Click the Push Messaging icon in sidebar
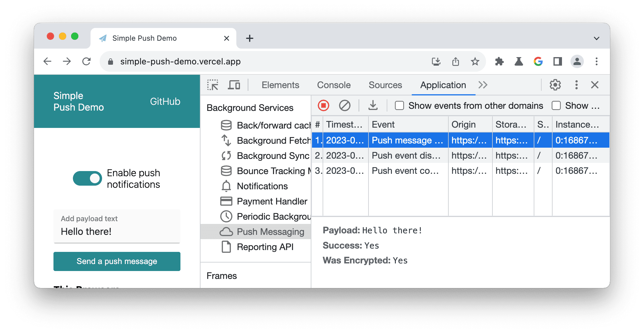The height and width of the screenshot is (333, 644). coord(226,232)
